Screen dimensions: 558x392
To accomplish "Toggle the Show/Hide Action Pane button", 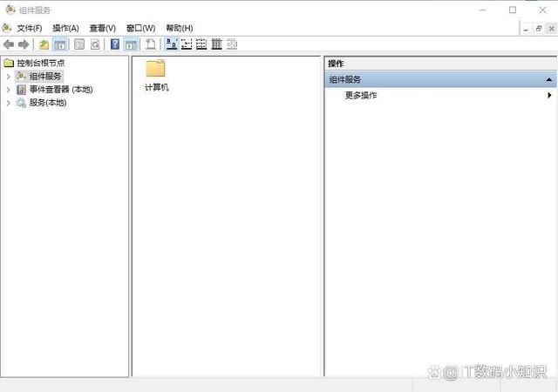I will point(131,44).
